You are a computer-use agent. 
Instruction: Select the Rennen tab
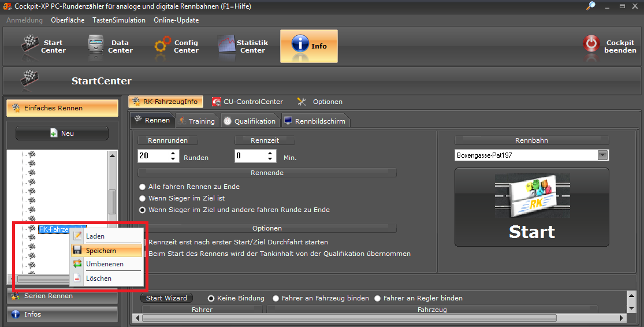(x=152, y=120)
